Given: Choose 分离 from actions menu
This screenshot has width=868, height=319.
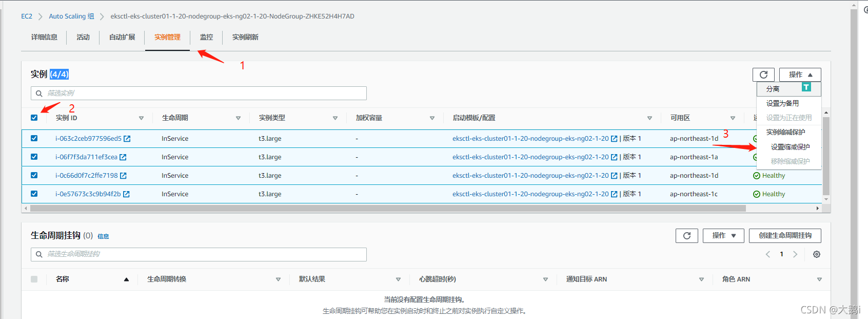Looking at the screenshot, I should 789,89.
